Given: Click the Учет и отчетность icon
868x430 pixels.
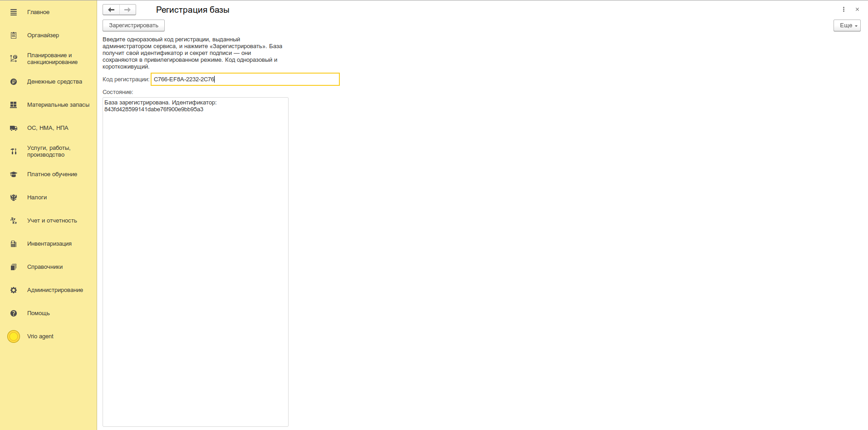Looking at the screenshot, I should [x=14, y=221].
